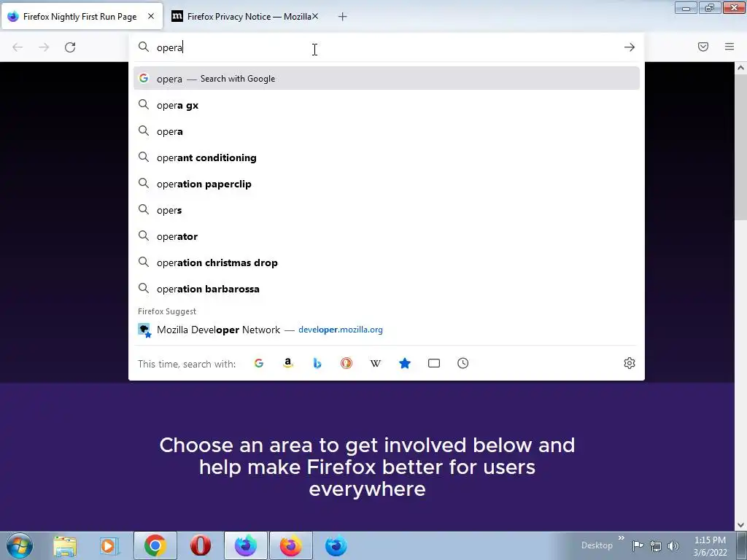747x560 pixels.
Task: Go back one page
Action: click(x=18, y=47)
